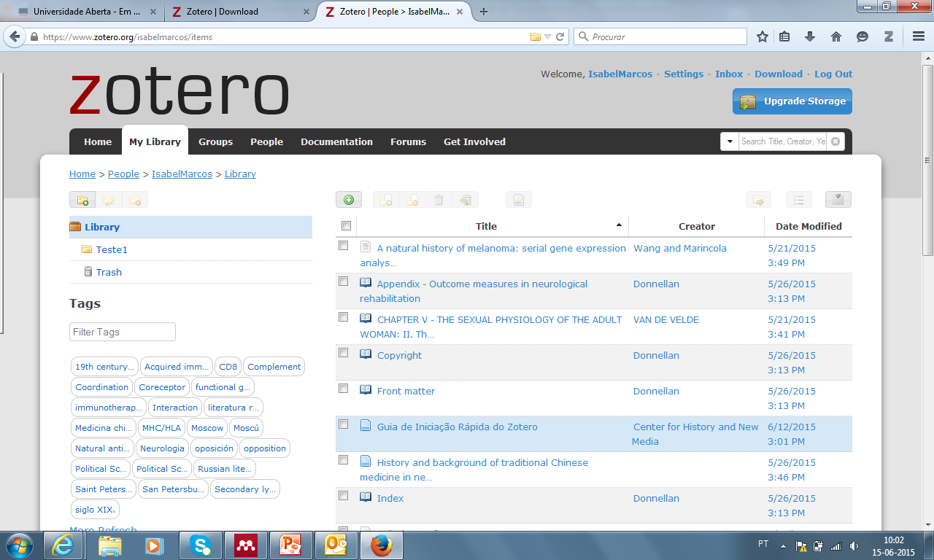Viewport: 934px width, 560px height.
Task: Click the Firefox bookmark star icon
Action: (763, 36)
